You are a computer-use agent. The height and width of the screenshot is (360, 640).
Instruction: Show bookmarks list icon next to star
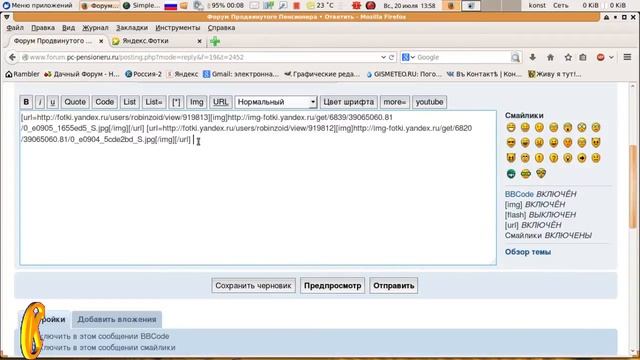(x=583, y=57)
